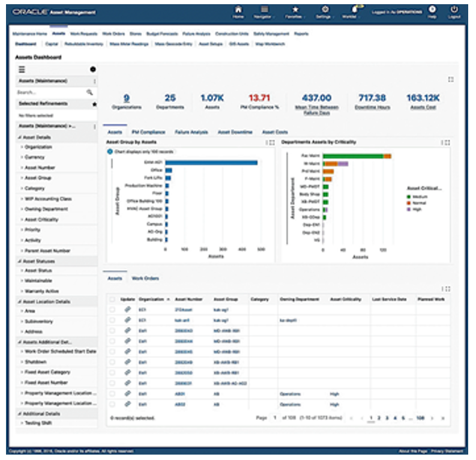Open the Assets Cost metric link
The width and height of the screenshot is (476, 460).
pos(423,107)
